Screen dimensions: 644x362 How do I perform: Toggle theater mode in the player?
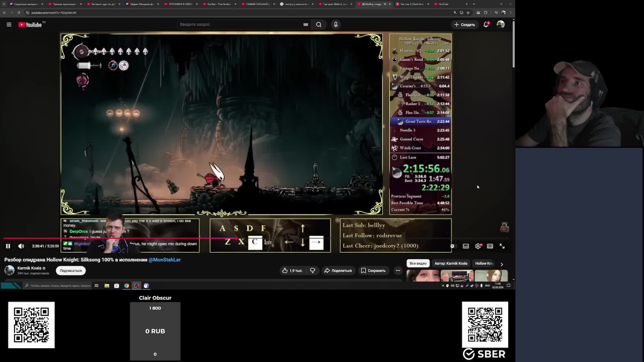490,246
